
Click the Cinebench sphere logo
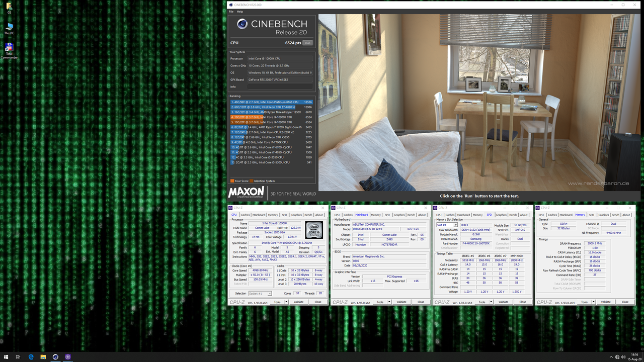click(x=243, y=24)
